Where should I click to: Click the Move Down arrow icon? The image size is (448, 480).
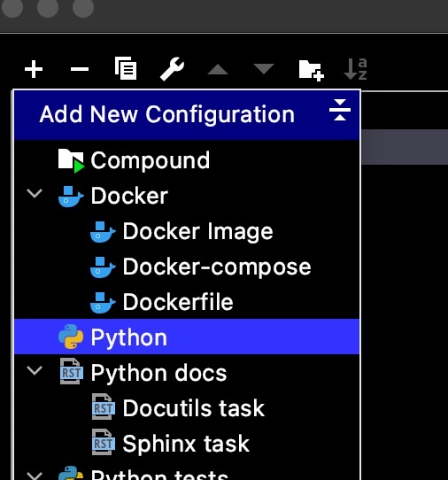click(x=264, y=68)
